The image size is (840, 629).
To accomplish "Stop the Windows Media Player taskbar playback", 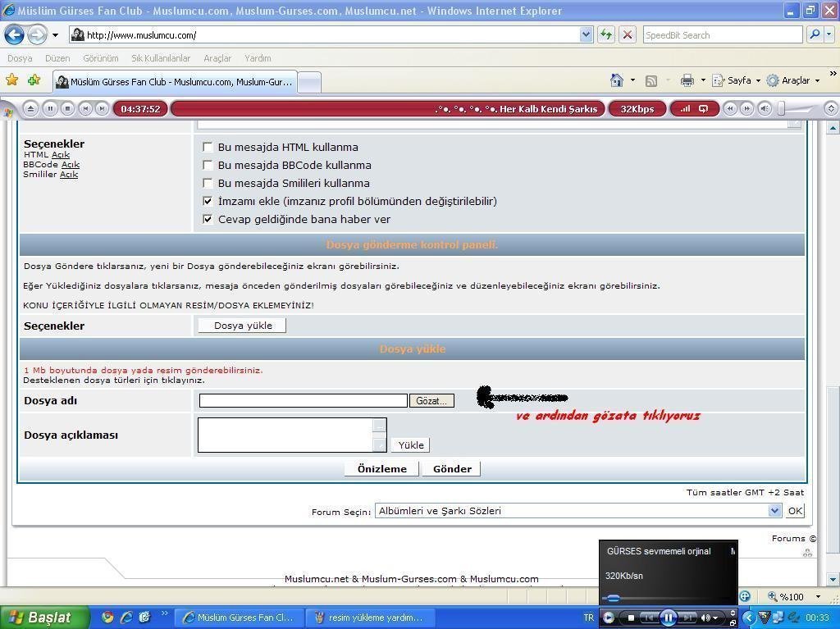I will (631, 618).
